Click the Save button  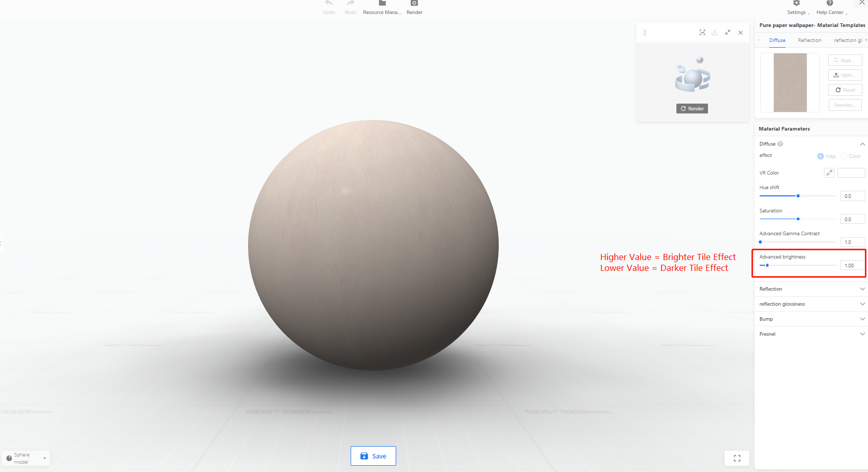pyautogui.click(x=373, y=456)
